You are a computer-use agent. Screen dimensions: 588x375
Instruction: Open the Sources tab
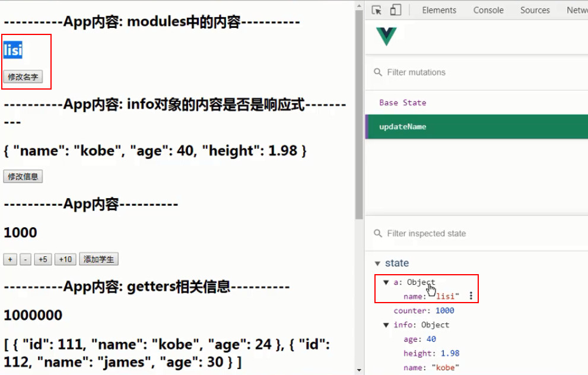[535, 10]
